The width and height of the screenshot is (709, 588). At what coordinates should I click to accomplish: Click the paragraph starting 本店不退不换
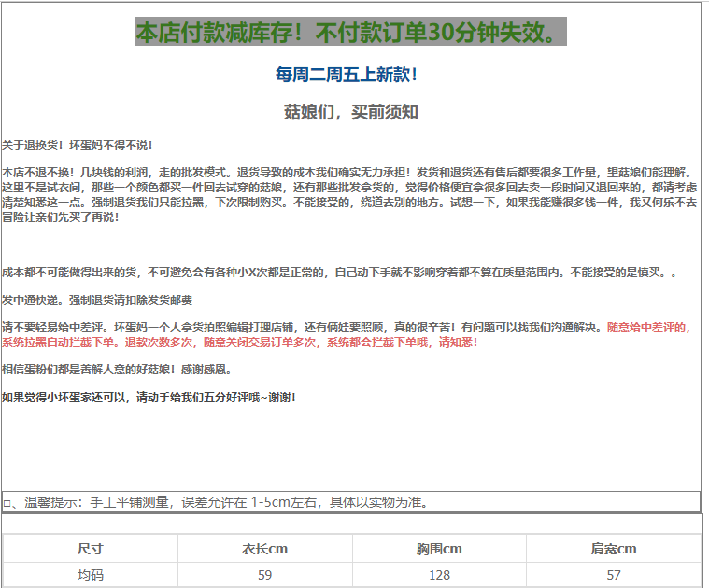348,194
